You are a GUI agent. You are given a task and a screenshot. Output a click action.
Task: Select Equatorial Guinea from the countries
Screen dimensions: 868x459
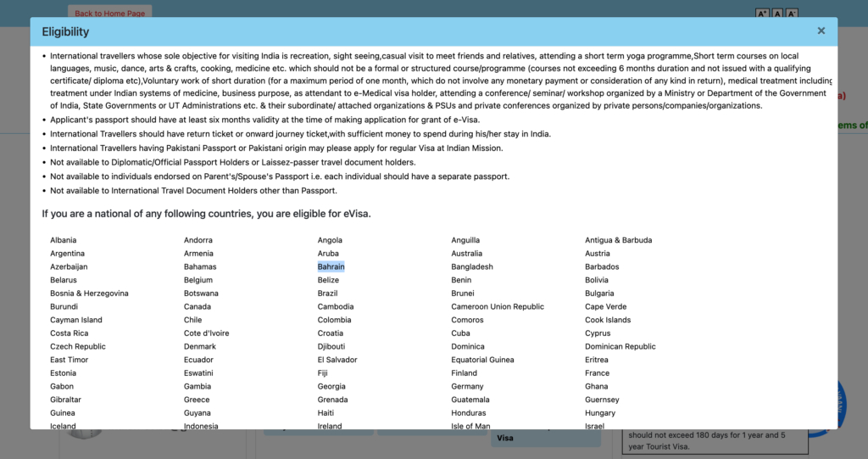pyautogui.click(x=482, y=360)
